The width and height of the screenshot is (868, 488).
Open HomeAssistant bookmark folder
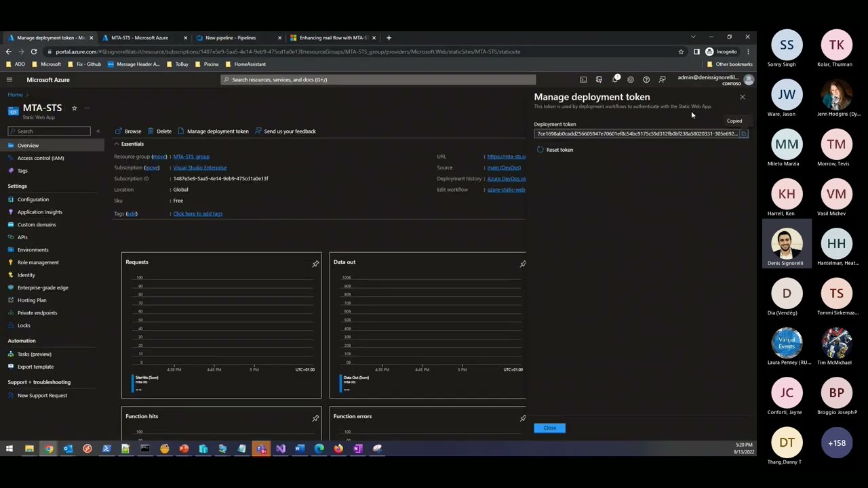pyautogui.click(x=245, y=64)
